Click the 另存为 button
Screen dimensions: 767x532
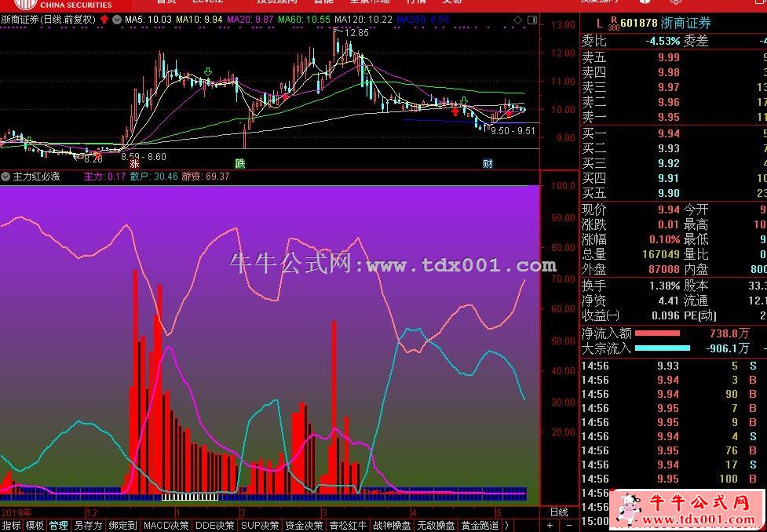(x=88, y=526)
